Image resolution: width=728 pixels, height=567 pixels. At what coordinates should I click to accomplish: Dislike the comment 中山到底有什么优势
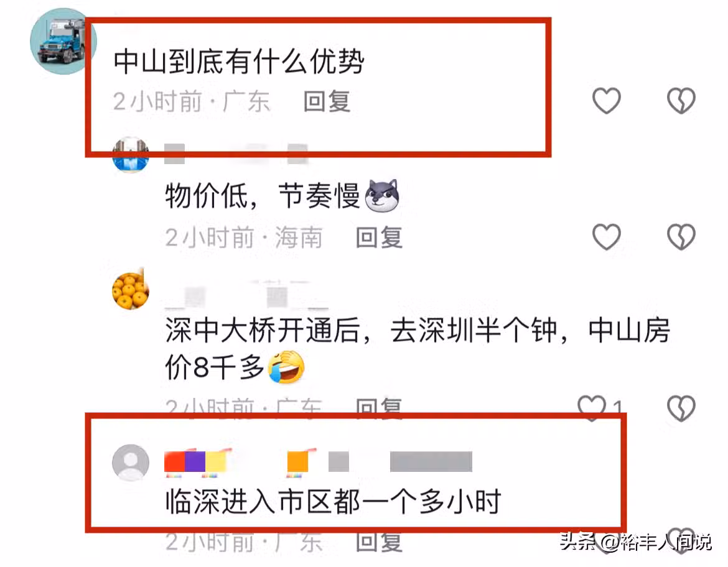click(x=681, y=101)
